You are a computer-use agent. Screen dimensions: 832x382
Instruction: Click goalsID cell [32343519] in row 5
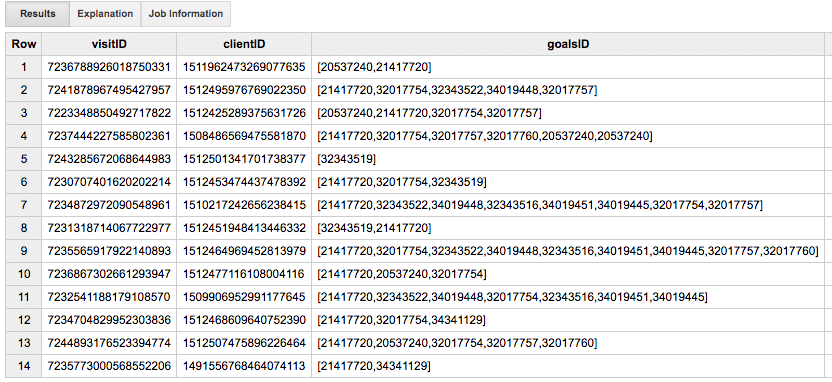pyautogui.click(x=568, y=159)
